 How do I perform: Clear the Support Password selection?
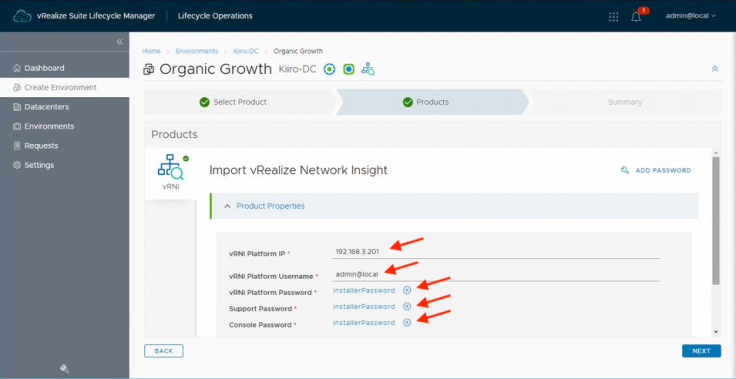(407, 306)
